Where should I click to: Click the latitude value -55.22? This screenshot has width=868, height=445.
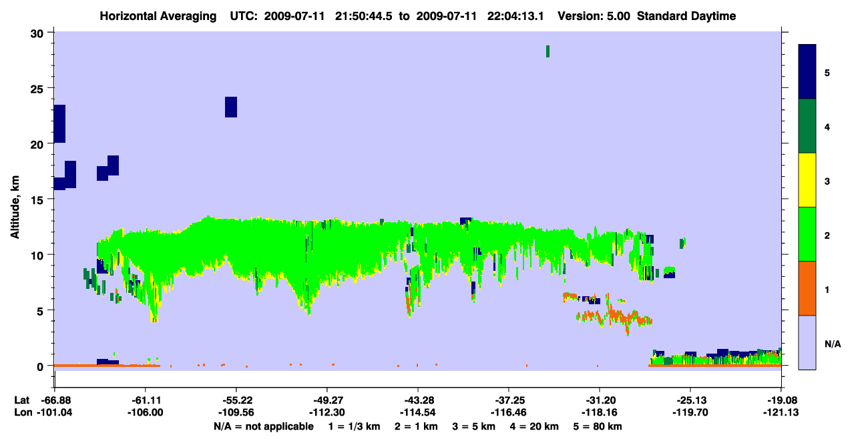point(236,400)
